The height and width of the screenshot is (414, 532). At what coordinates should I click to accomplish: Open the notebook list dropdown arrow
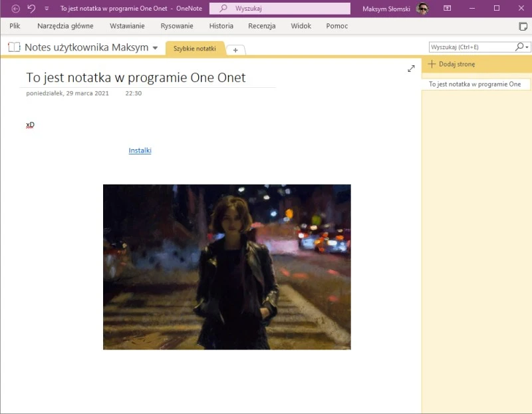click(x=155, y=47)
